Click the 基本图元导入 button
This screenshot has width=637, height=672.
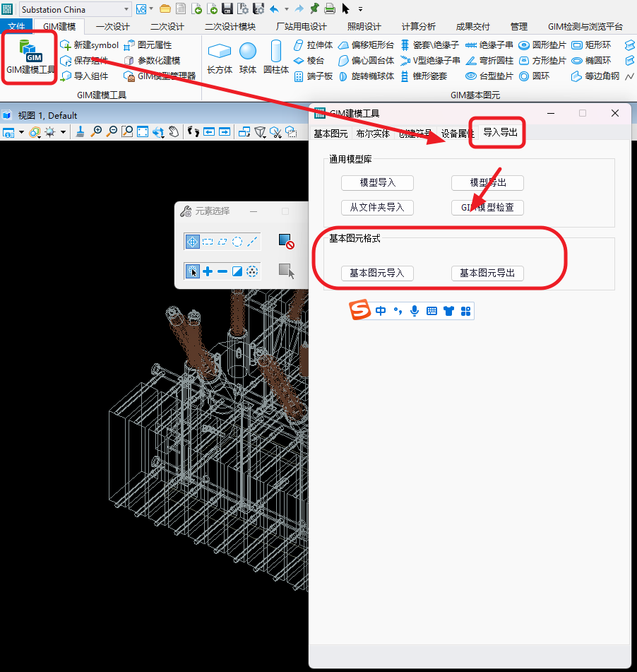point(377,273)
